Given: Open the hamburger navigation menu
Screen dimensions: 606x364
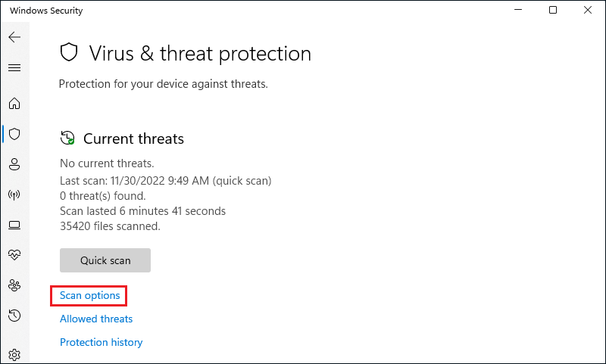Looking at the screenshot, I should [x=14, y=68].
